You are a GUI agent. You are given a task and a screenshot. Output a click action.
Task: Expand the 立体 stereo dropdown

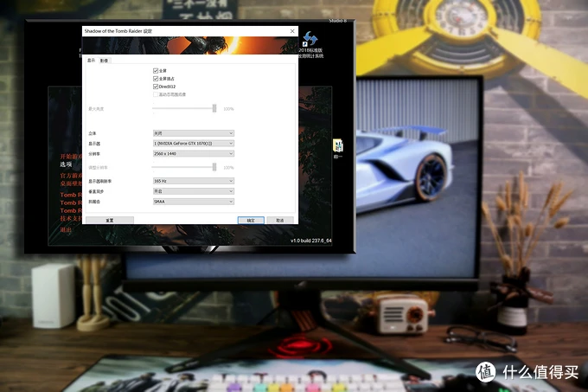(194, 133)
